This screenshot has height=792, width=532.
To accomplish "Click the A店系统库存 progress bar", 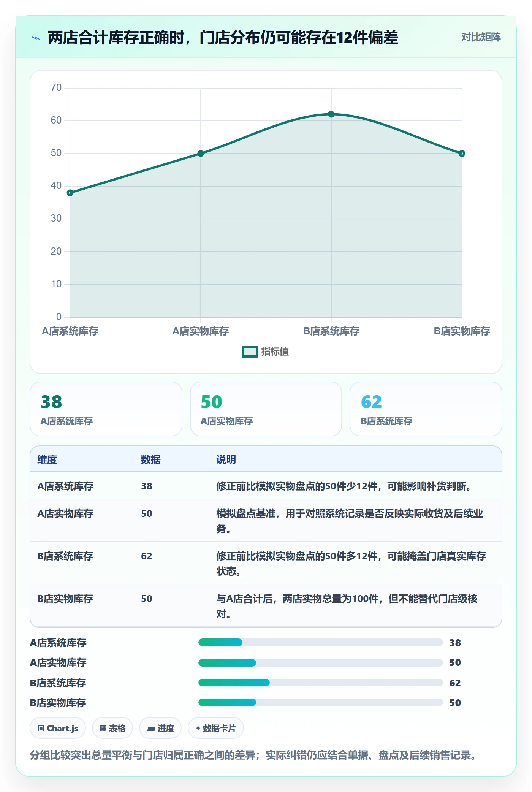I will click(x=321, y=643).
